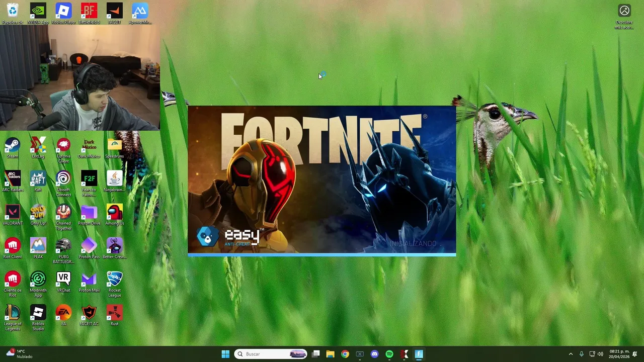Switch to the Xbox Game Bar taskbar icon
This screenshot has height=362, width=644.
pos(360,354)
